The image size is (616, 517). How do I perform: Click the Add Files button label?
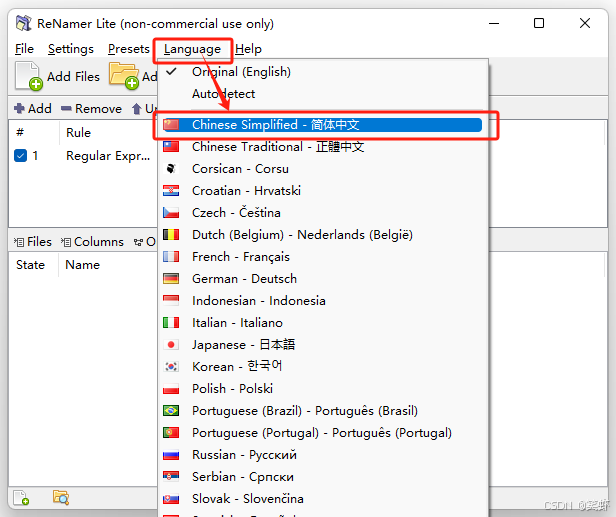point(73,76)
